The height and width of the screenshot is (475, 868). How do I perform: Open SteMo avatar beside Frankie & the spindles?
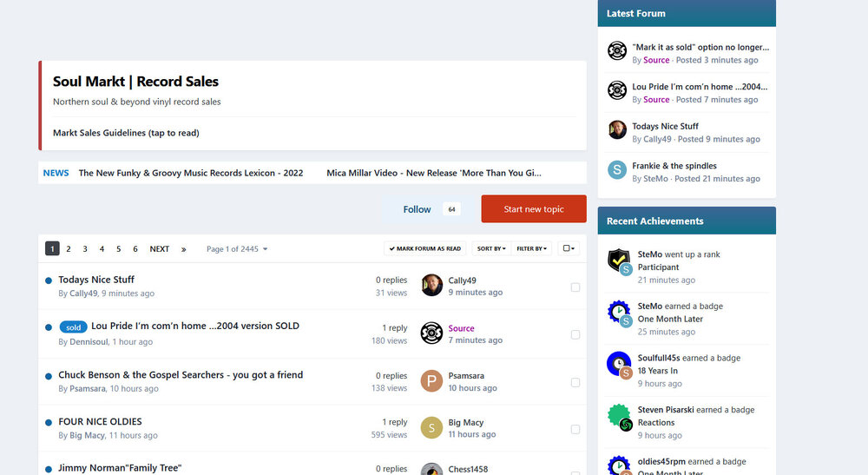coord(616,169)
